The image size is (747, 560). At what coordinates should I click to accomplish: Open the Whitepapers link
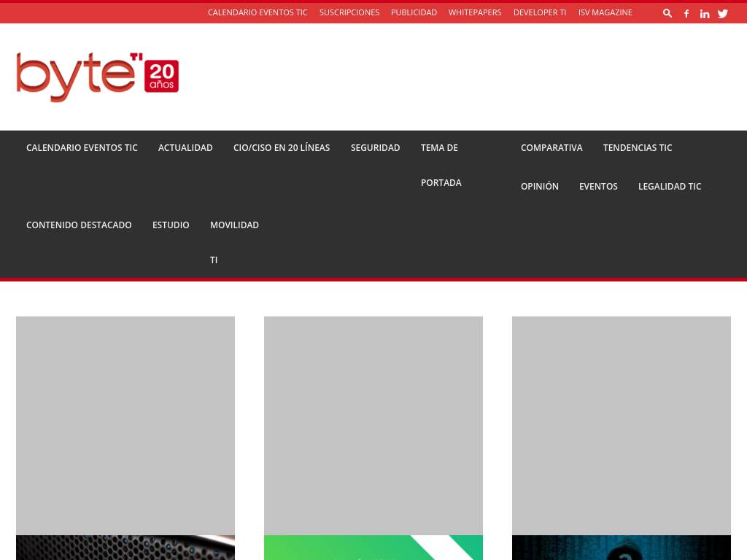(475, 12)
